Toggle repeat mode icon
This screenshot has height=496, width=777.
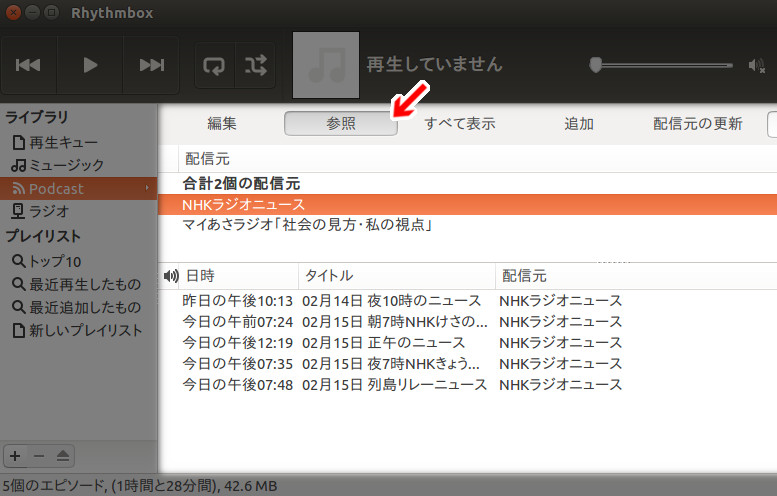click(x=214, y=65)
